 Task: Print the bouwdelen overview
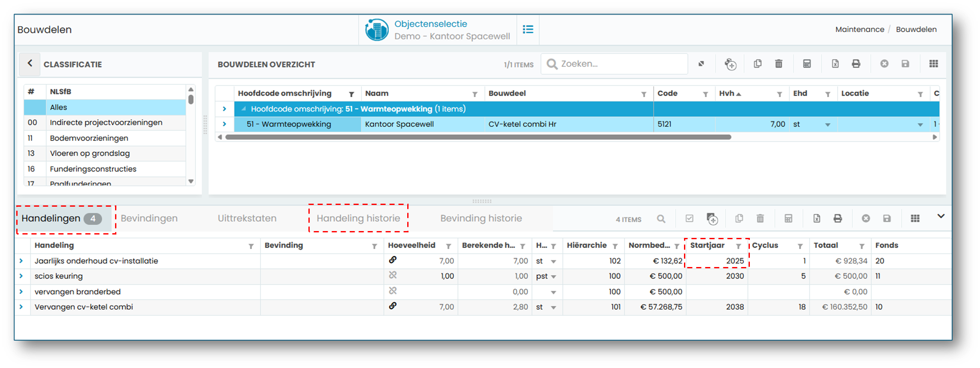(x=856, y=64)
